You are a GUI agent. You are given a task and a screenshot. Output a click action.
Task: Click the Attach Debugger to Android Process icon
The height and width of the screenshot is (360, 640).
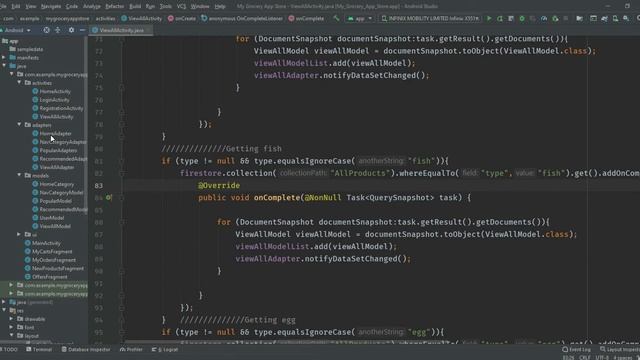tap(555, 18)
